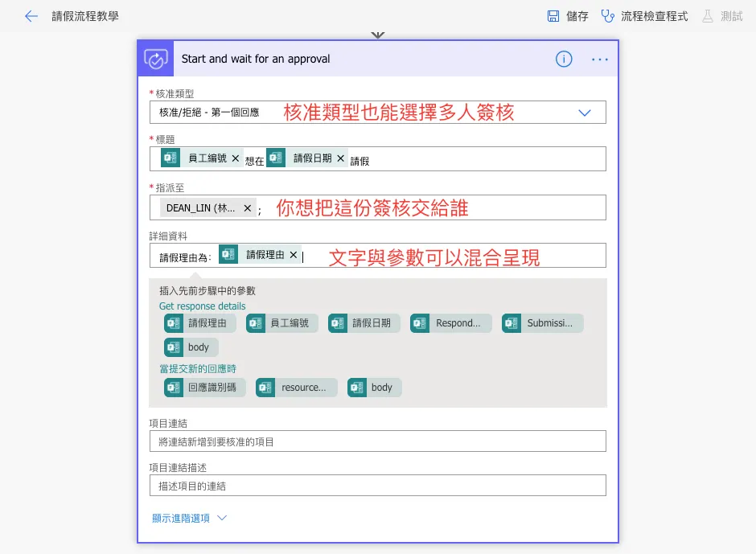Insert Respond... dynamic content parameter
This screenshot has width=756, height=554.
pos(451,323)
